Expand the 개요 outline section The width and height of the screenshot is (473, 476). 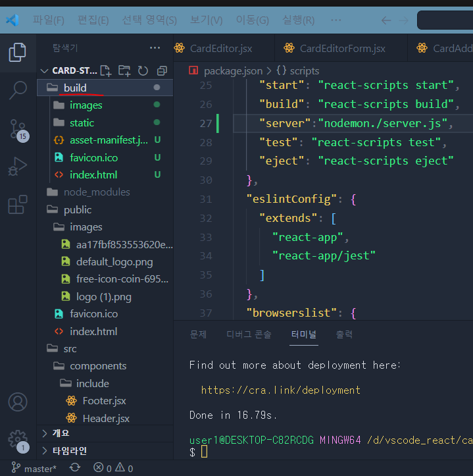[105, 433]
